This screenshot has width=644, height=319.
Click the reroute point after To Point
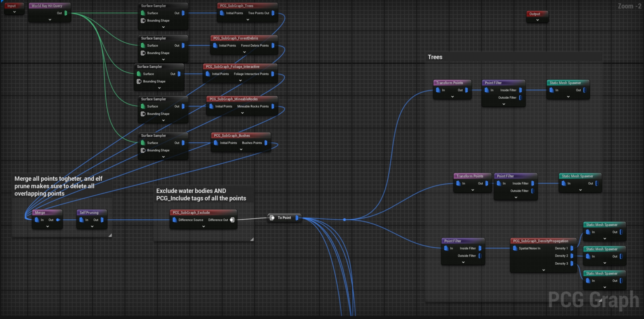pos(344,220)
